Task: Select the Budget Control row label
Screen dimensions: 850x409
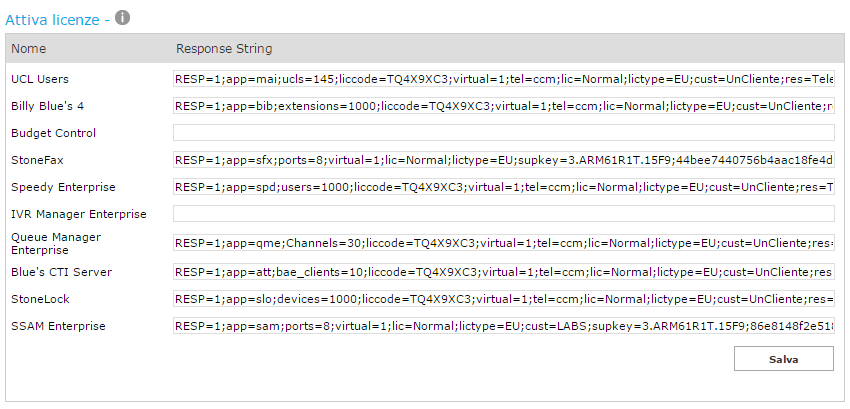Action: click(53, 133)
